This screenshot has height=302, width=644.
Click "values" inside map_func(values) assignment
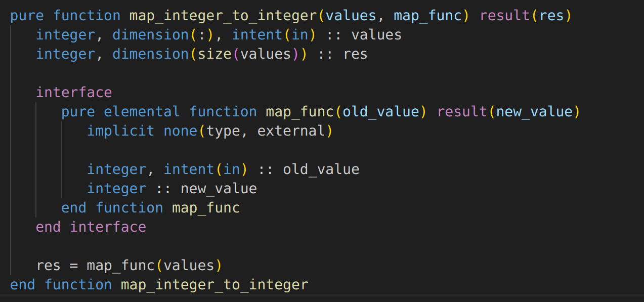[189, 266]
